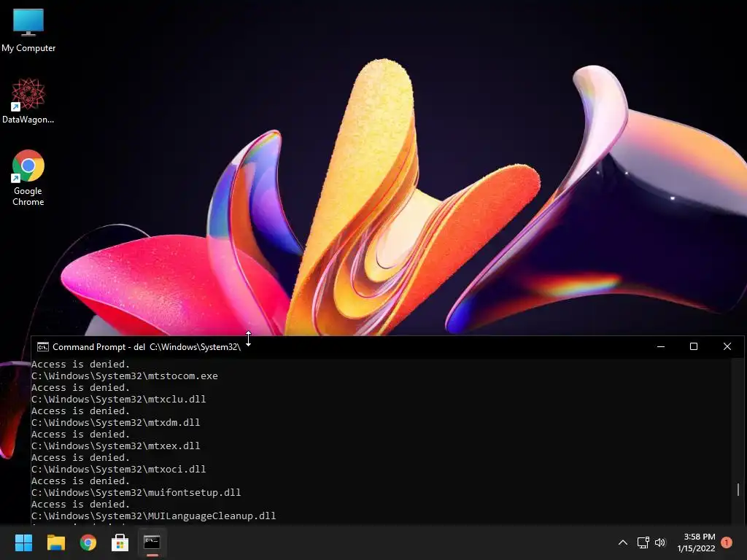Maximize the Command Prompt window

click(694, 346)
